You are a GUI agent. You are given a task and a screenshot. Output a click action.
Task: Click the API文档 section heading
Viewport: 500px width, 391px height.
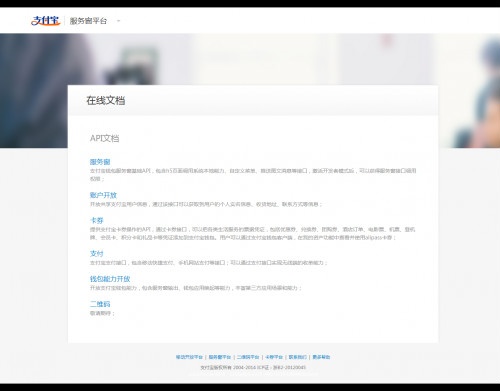[104, 138]
